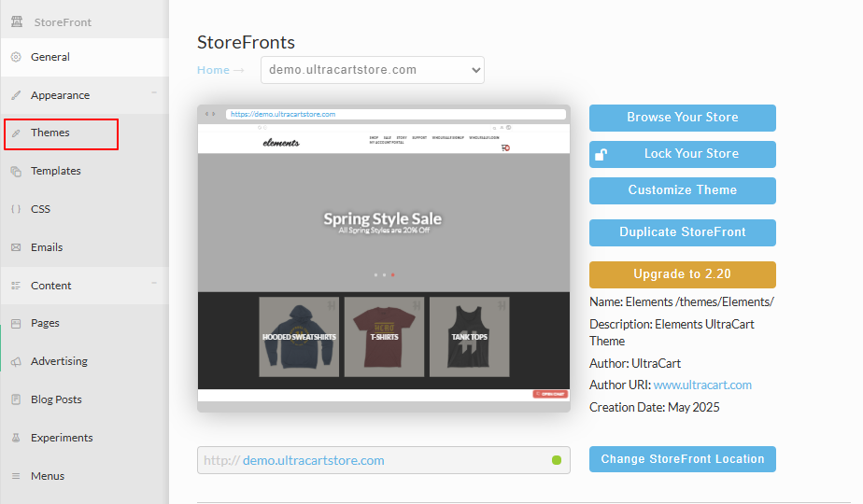The image size is (863, 504).
Task: Click the "Author: UltraCart" text
Action: pos(635,363)
